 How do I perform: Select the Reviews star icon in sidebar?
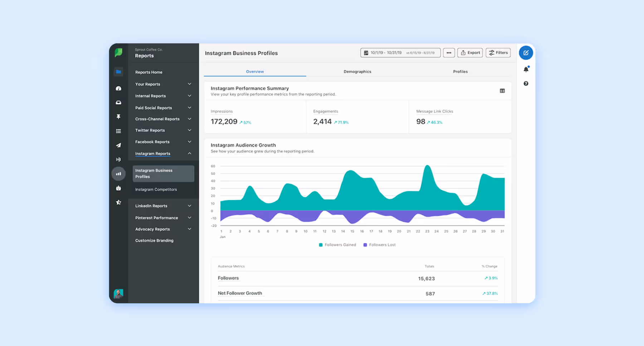[x=118, y=202]
